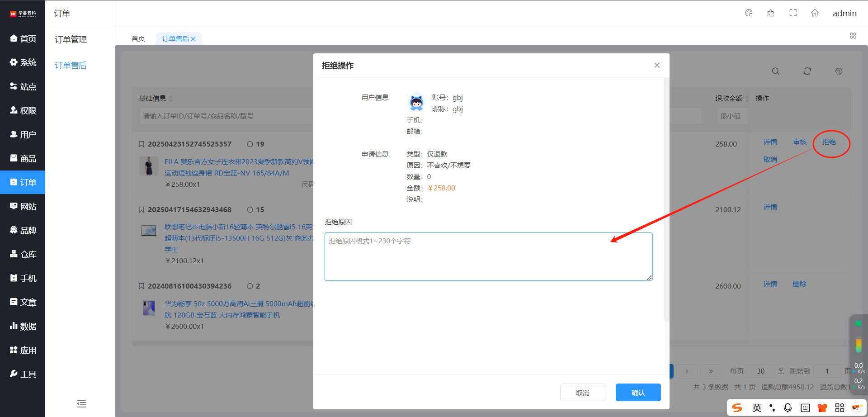Screen dimensions: 868x417
Task: Open table column settings gear icon
Action: (x=839, y=71)
